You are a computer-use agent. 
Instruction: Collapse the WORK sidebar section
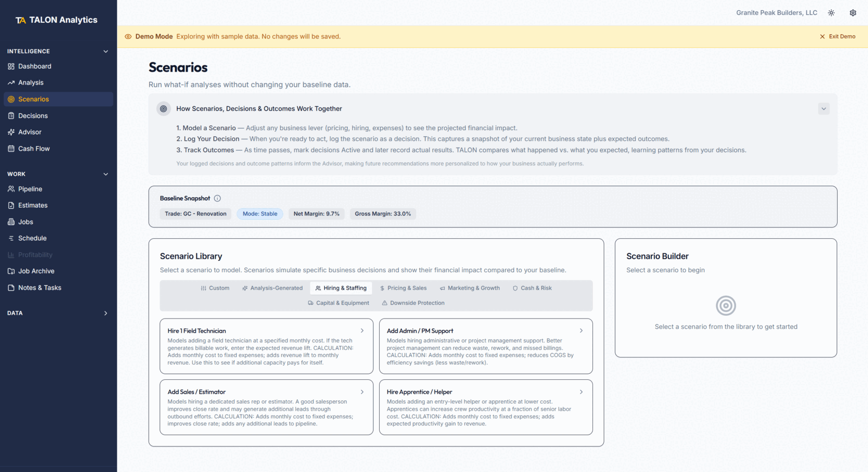106,174
